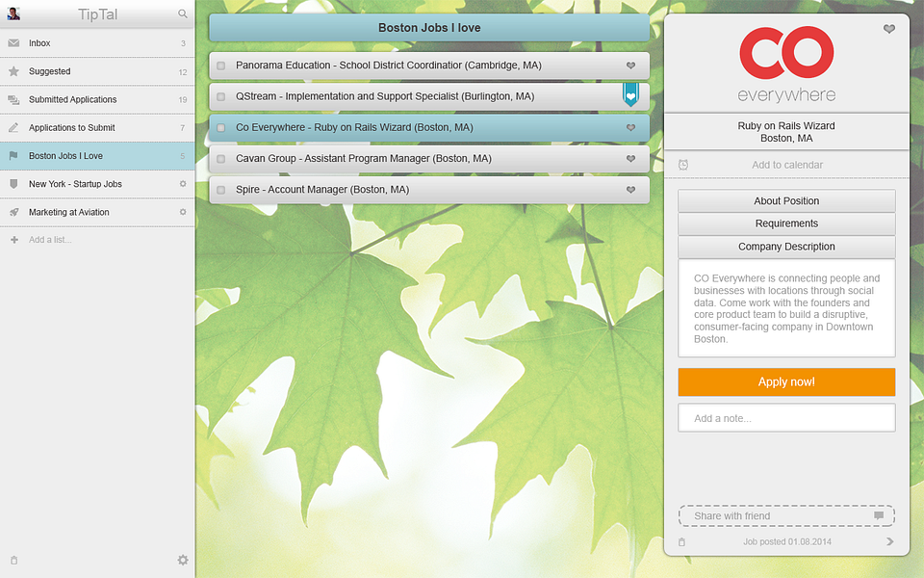
Task: Click the Share with friend field
Action: [x=786, y=516]
